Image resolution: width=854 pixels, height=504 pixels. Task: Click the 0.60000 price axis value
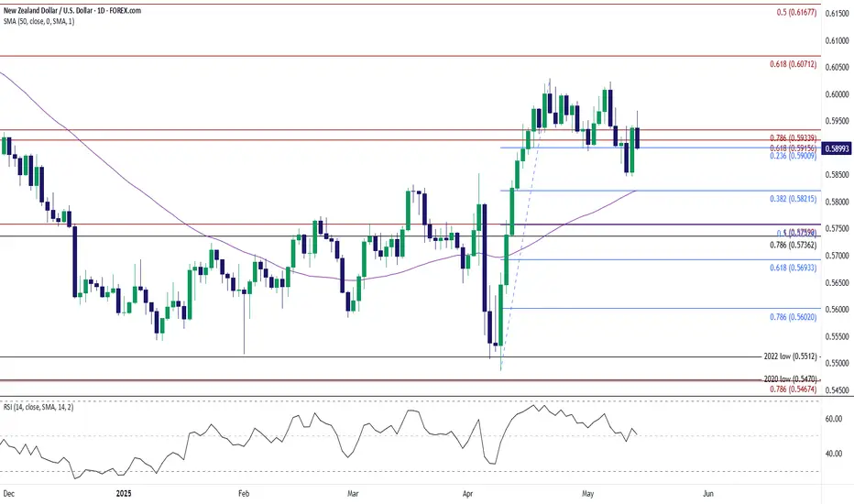point(838,94)
